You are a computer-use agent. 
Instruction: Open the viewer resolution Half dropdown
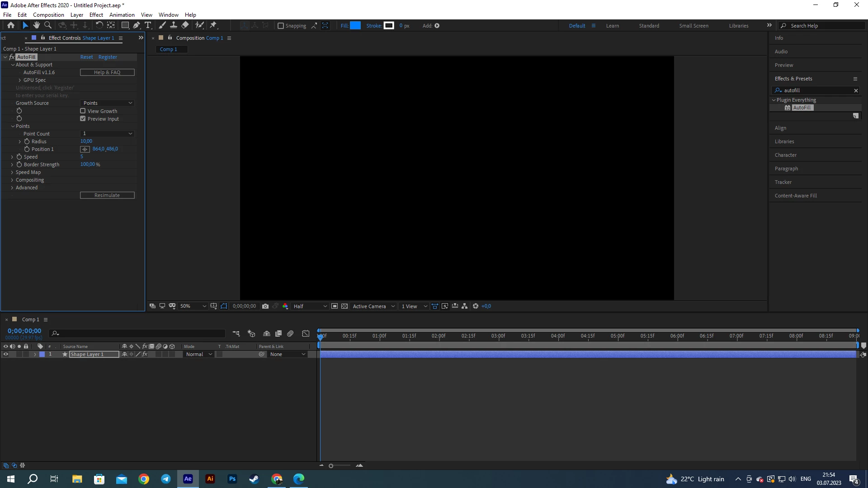(310, 306)
